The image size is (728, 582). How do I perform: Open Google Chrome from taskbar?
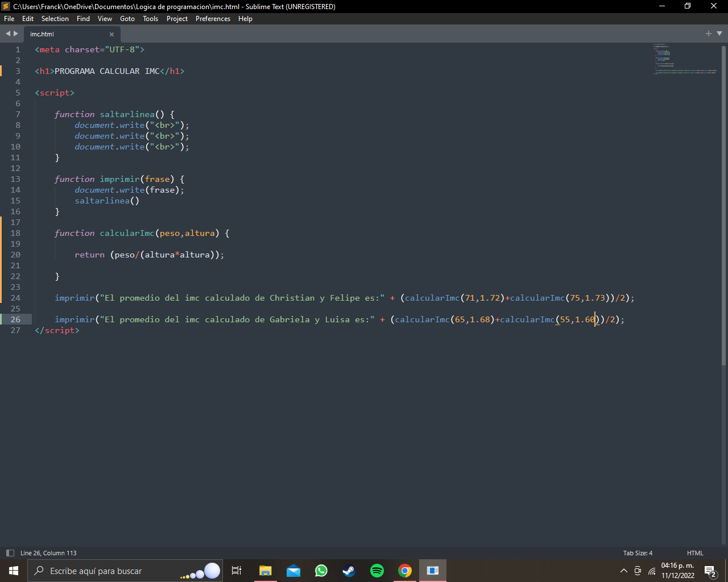pyautogui.click(x=405, y=571)
